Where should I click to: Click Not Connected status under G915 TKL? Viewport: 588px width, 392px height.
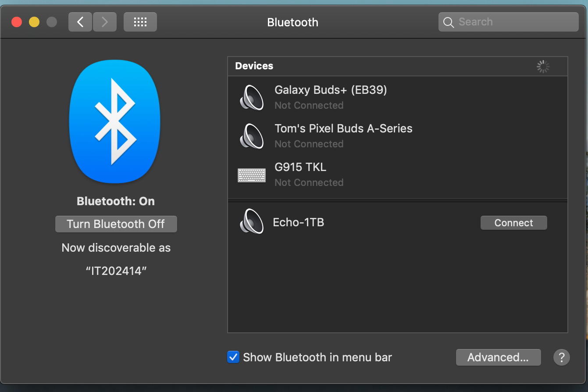tap(309, 182)
